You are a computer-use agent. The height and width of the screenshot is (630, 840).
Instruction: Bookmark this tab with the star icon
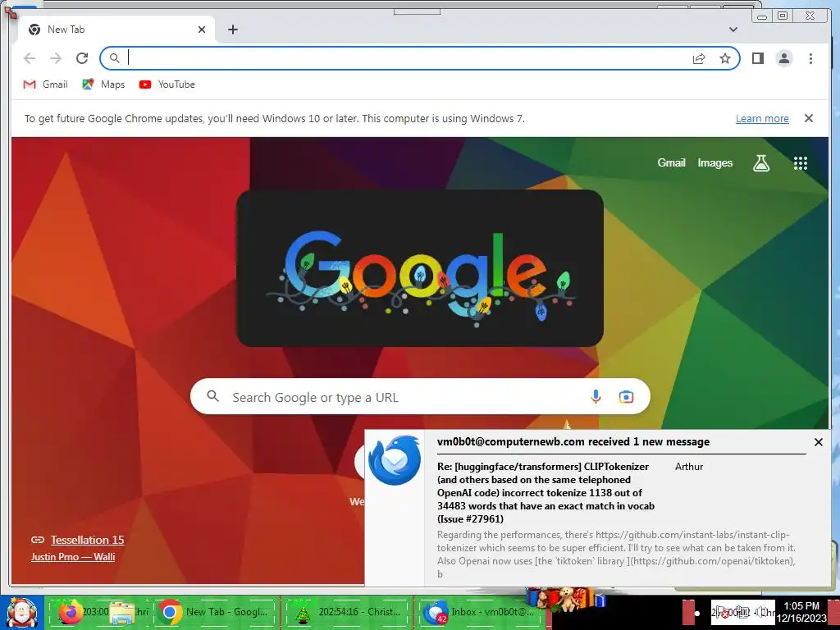click(x=725, y=58)
